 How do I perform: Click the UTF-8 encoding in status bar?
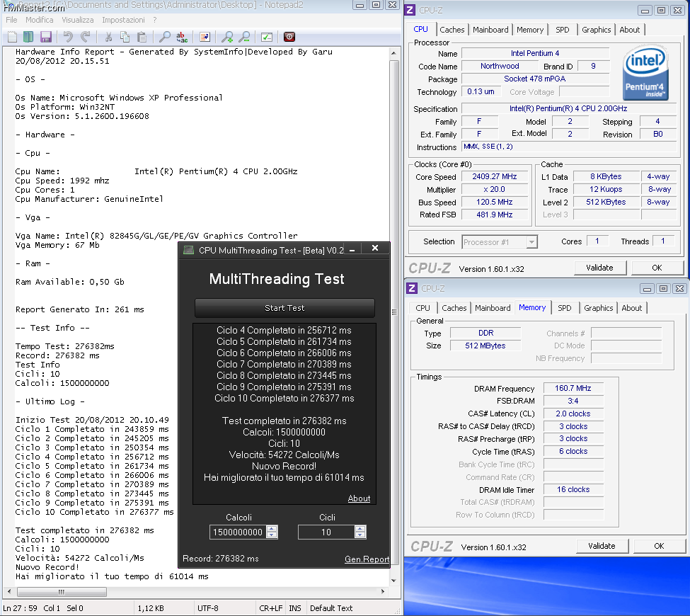[x=207, y=608]
